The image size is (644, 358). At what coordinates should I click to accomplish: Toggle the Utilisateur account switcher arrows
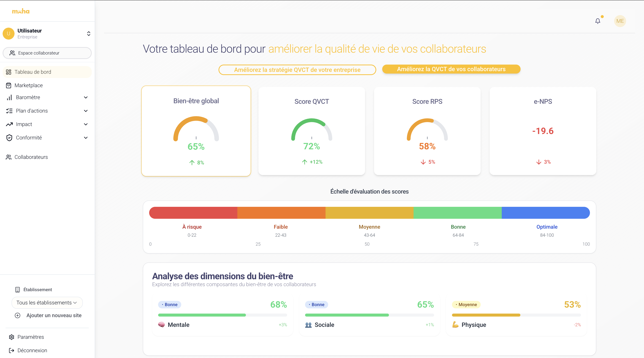tap(89, 34)
